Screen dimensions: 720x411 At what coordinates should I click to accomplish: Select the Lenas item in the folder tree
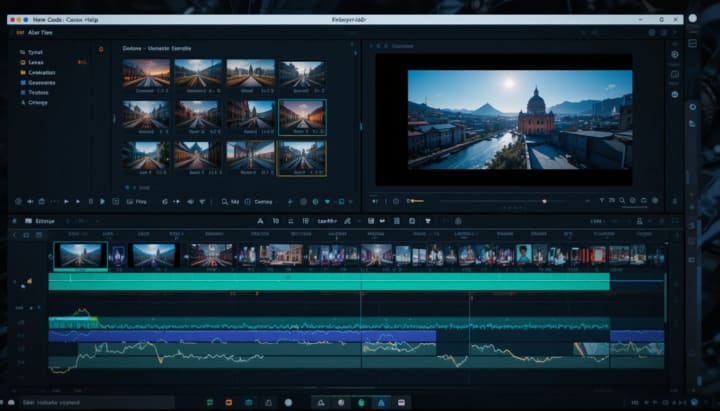[x=32, y=62]
